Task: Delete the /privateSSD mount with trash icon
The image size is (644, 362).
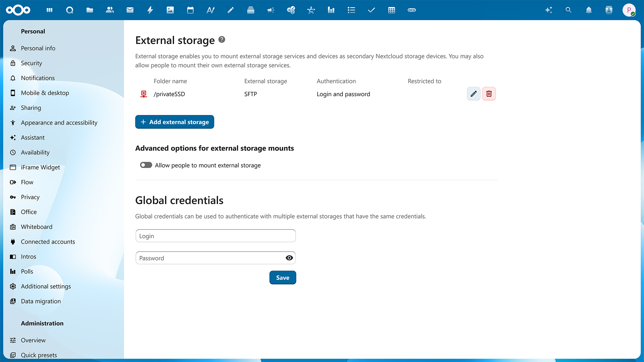Action: [489, 94]
